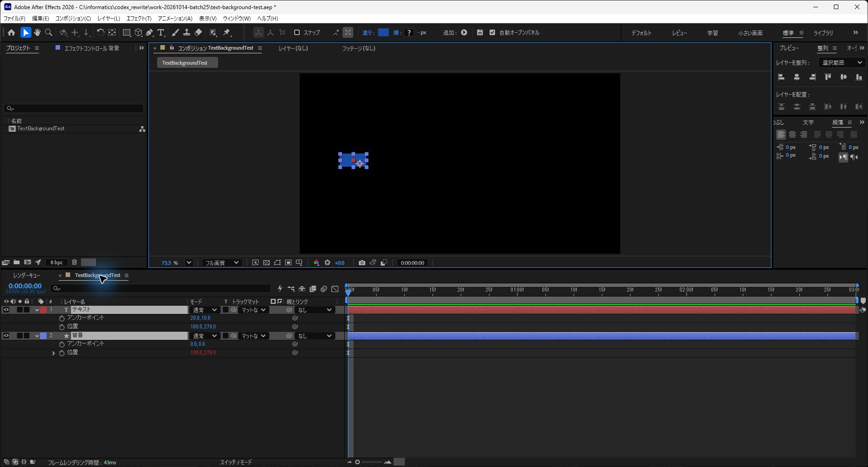
Task: Switch to the デフォルト workspace
Action: 641,33
